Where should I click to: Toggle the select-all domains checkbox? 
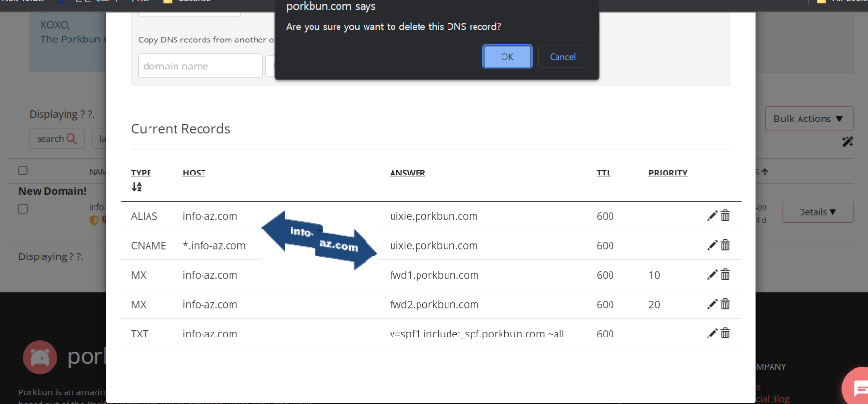click(x=23, y=171)
